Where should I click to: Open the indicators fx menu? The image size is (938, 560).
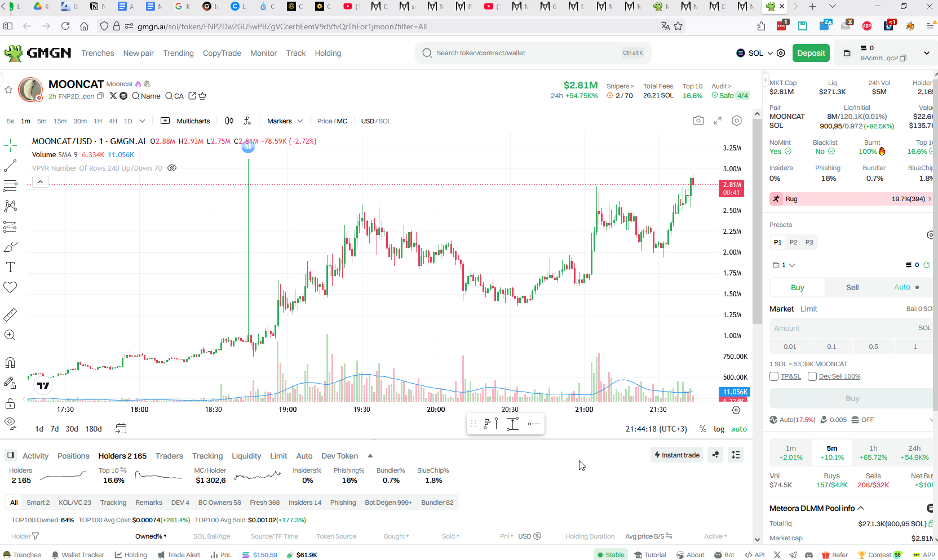click(x=247, y=121)
